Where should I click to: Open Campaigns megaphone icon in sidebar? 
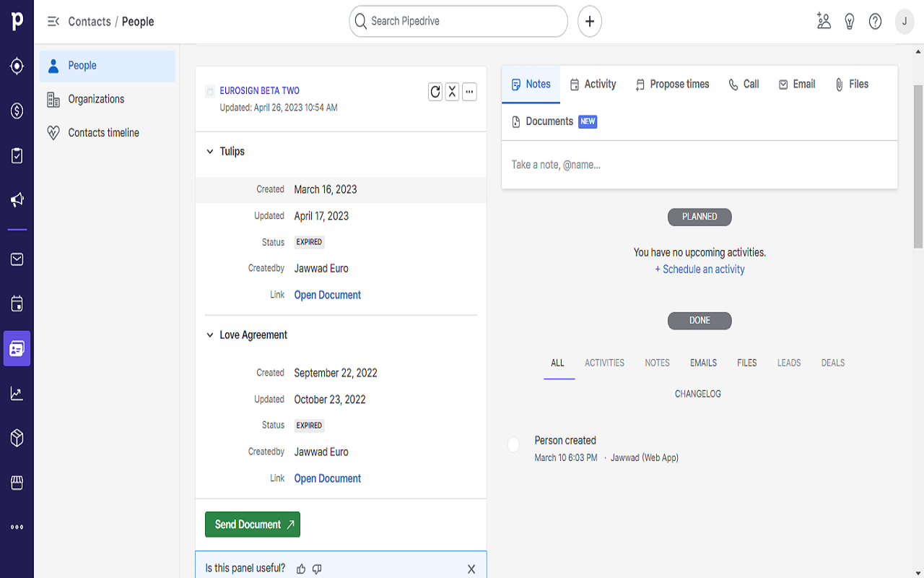click(x=17, y=200)
